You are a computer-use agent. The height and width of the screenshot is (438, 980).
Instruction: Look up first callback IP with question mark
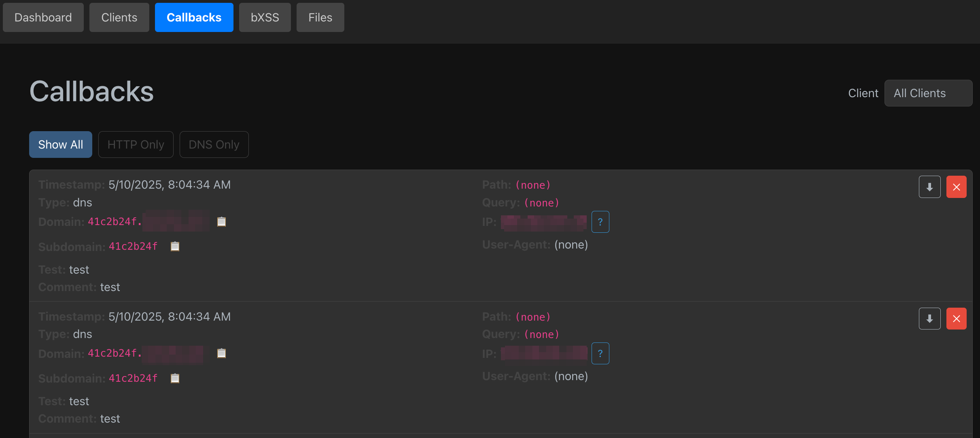pyautogui.click(x=600, y=222)
